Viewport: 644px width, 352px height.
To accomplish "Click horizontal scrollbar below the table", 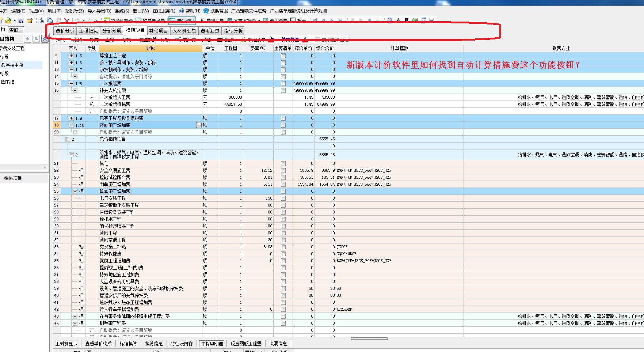I will (x=369, y=338).
